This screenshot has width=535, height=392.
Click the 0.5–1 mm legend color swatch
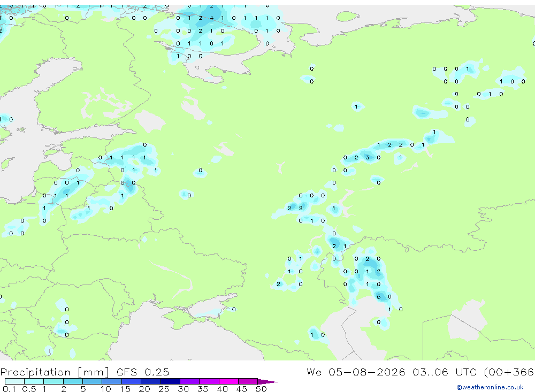34,381
